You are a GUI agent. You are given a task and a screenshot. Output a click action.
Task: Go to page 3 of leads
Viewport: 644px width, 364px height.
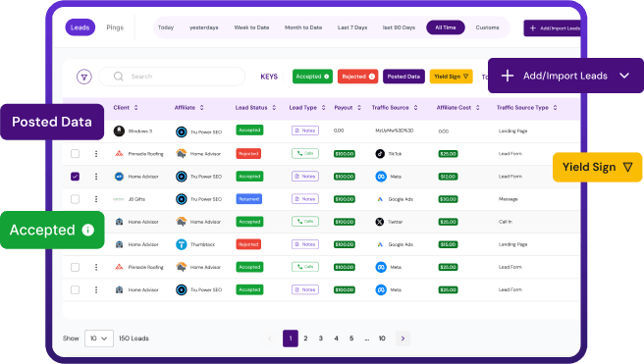[x=321, y=338]
